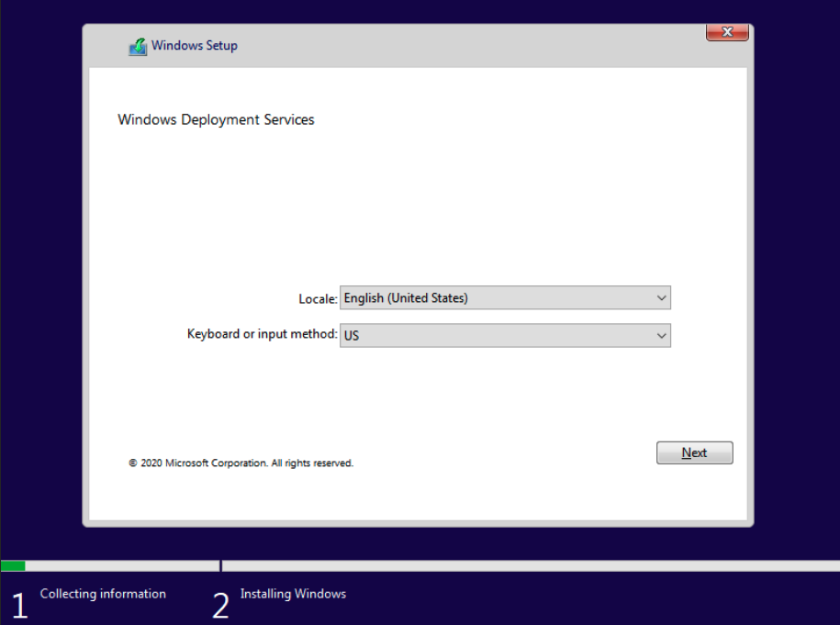Click the Windows Setup title text

click(x=195, y=46)
